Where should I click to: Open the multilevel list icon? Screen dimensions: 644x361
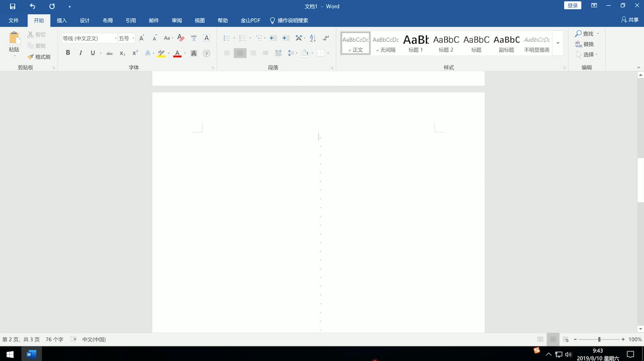tap(259, 38)
